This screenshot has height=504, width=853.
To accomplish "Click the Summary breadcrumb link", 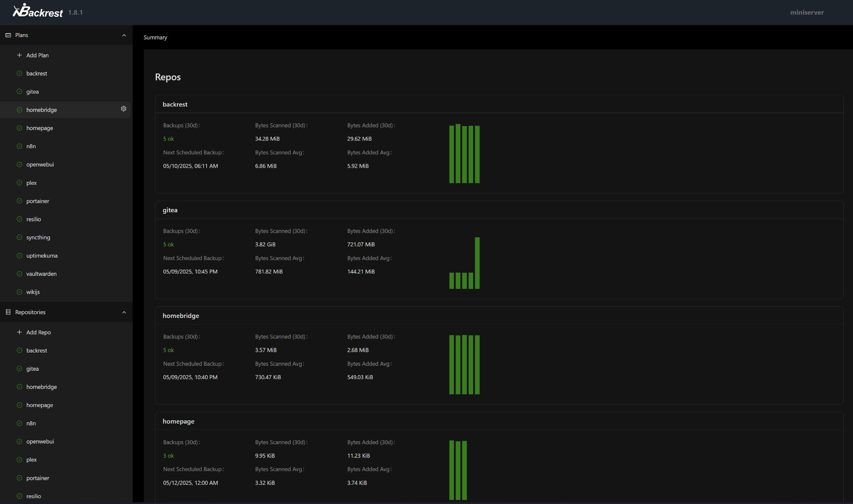I will [155, 37].
